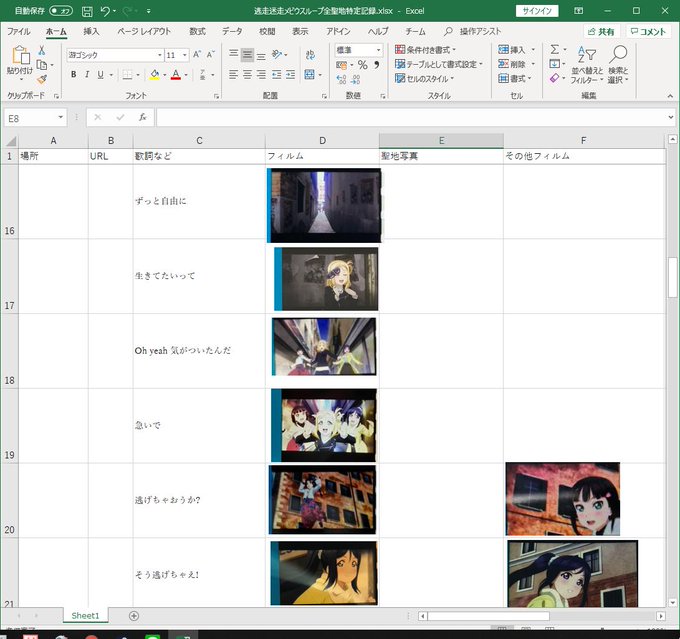This screenshot has width=680, height=639.
Task: Click the AutoSum sigma icon
Action: pyautogui.click(x=555, y=49)
